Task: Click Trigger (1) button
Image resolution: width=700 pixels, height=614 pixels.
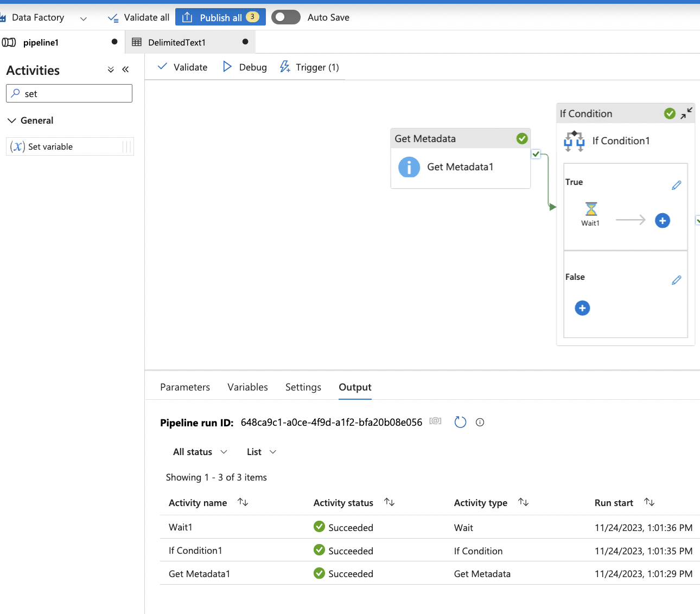Action: 309,67
